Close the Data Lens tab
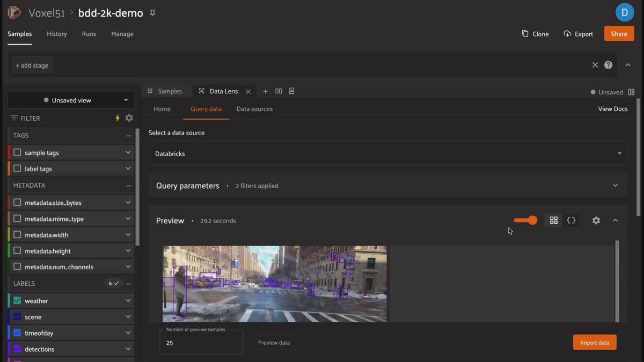Image resolution: width=644 pixels, height=362 pixels. pos(248,92)
